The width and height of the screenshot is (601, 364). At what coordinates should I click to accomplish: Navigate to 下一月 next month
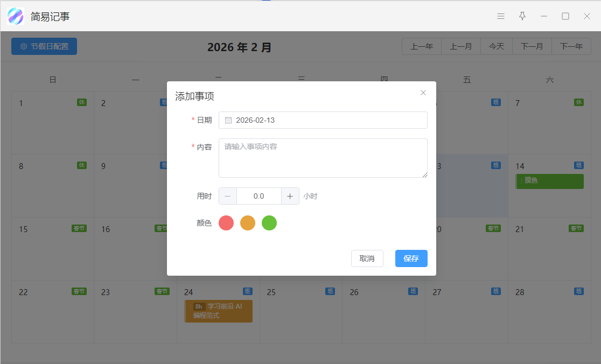(x=532, y=47)
